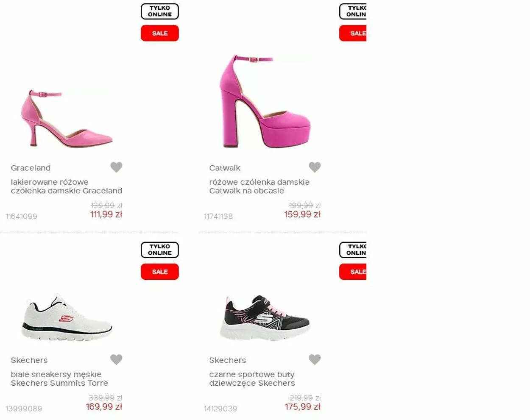Screen dimensions: 530x420
Task: Click the 111,99 zł sale price
Action: 106,214
